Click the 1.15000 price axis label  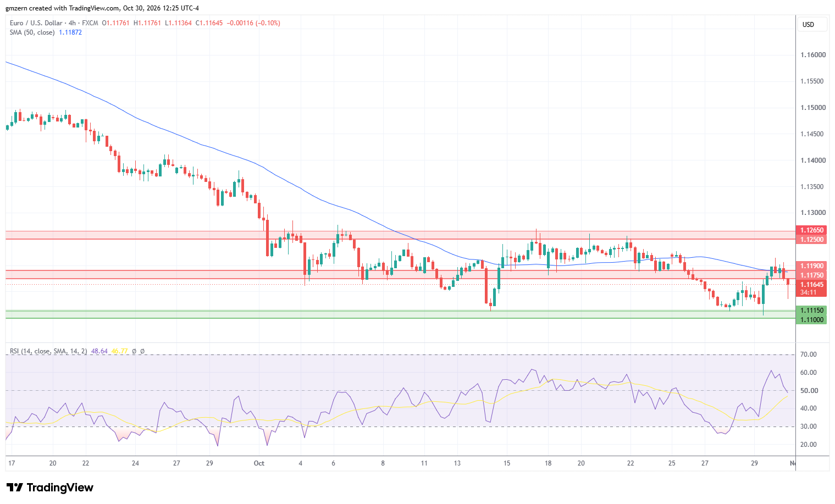(813, 108)
